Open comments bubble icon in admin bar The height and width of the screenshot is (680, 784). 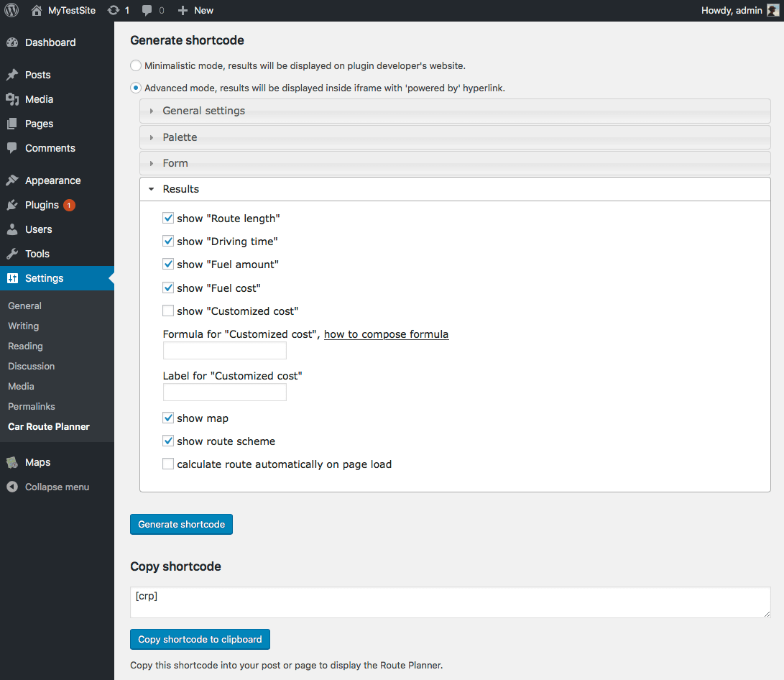[x=147, y=10]
